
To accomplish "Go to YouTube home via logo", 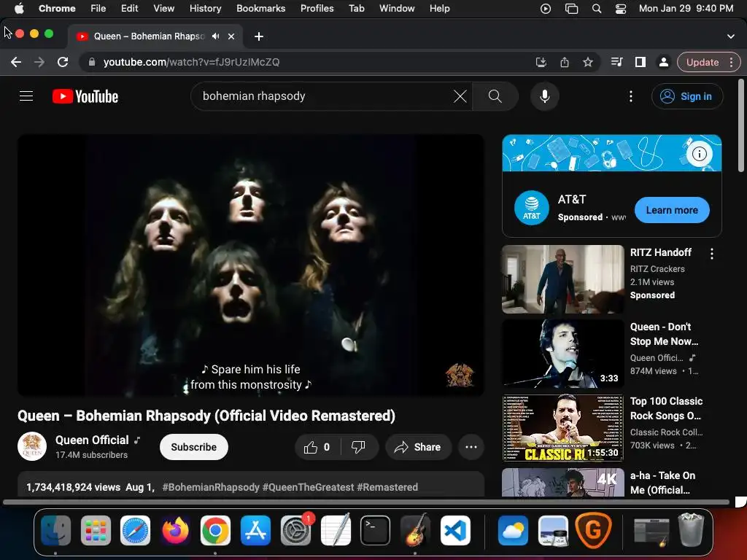I will coord(85,96).
